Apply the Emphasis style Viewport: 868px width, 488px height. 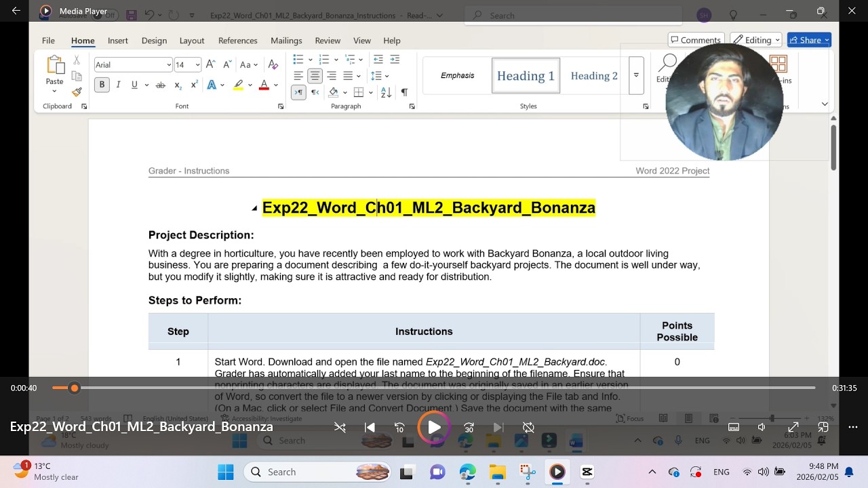click(x=458, y=75)
